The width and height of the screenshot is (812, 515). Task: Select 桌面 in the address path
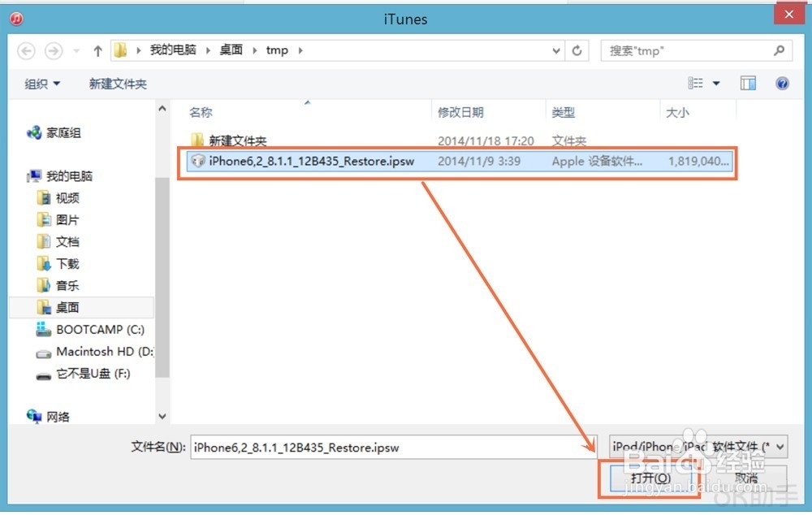coord(231,50)
